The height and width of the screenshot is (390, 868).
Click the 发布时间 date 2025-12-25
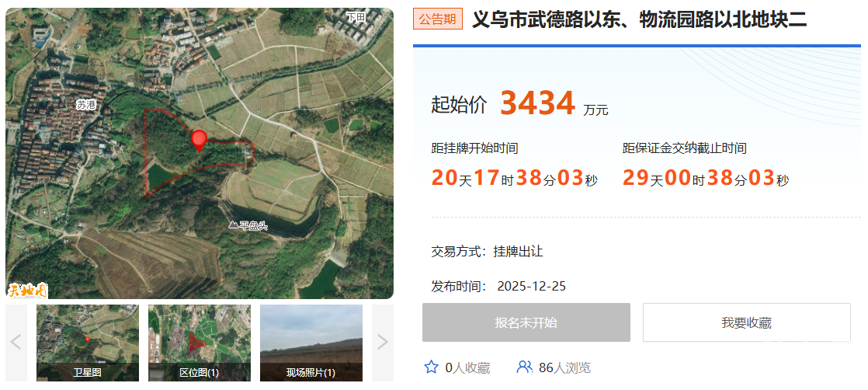point(531,286)
